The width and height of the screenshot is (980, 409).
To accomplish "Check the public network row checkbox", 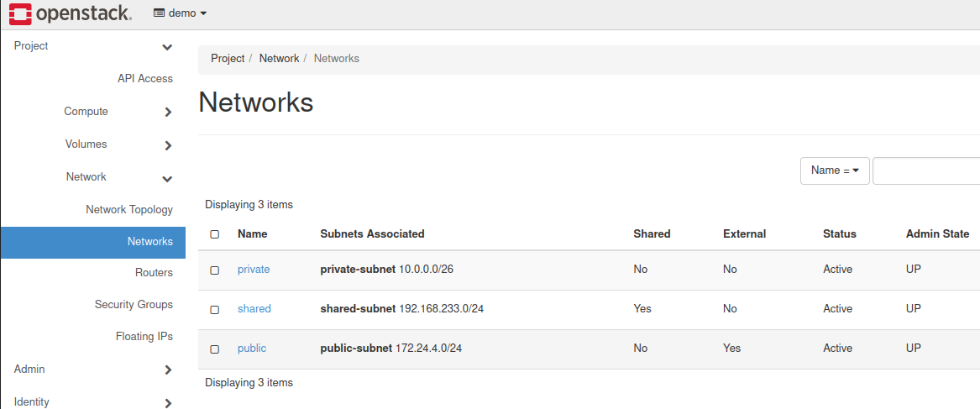I will click(215, 349).
